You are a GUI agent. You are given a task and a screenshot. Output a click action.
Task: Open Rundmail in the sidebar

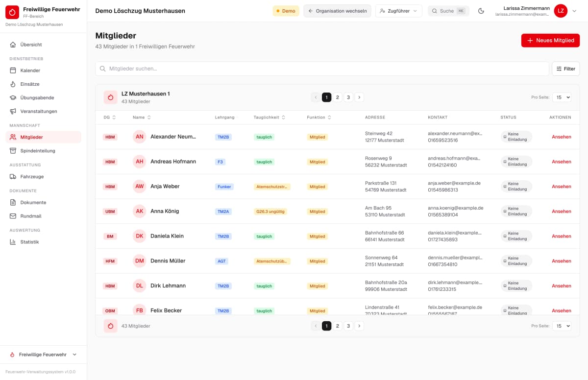43,216
